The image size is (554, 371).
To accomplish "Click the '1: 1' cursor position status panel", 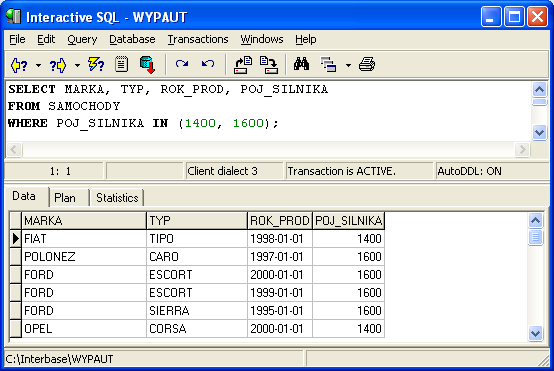I will click(x=54, y=171).
